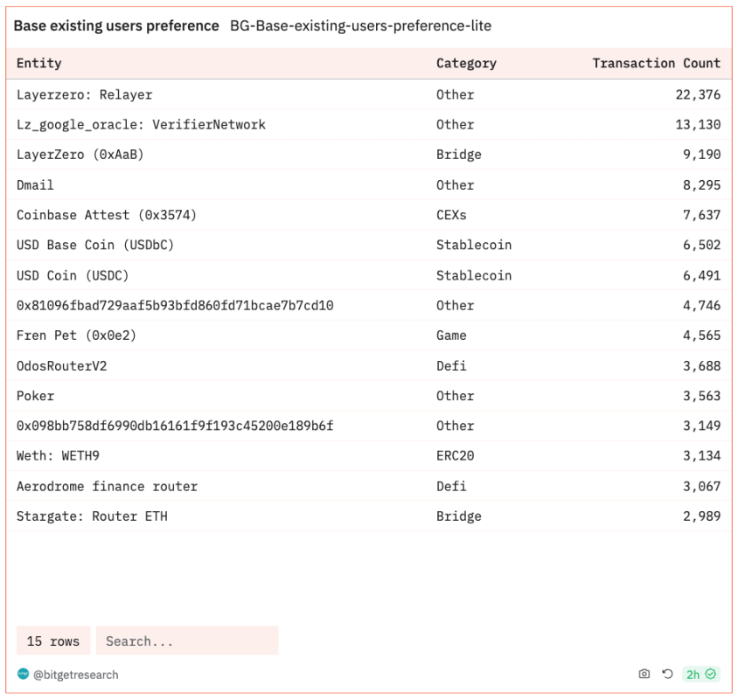Click the USD Base Coin (USDbC) cell
Viewport: 738px width, 700px height.
[x=95, y=245]
